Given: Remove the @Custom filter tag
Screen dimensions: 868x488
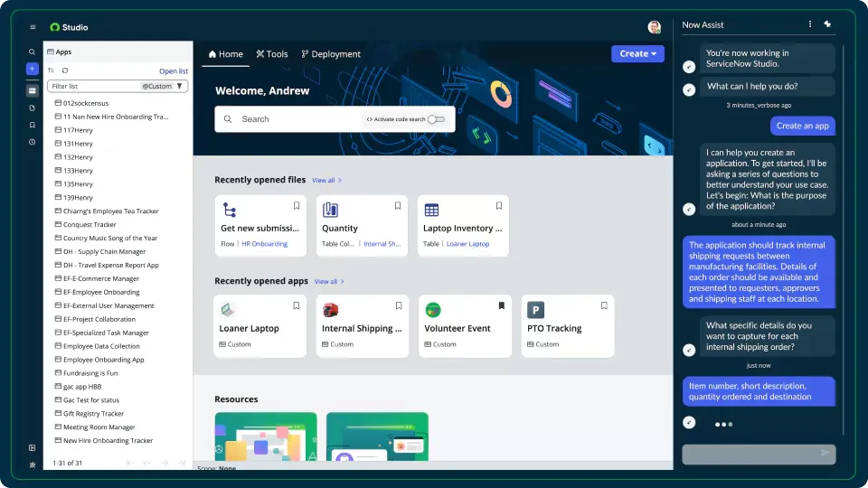Looking at the screenshot, I should click(156, 87).
